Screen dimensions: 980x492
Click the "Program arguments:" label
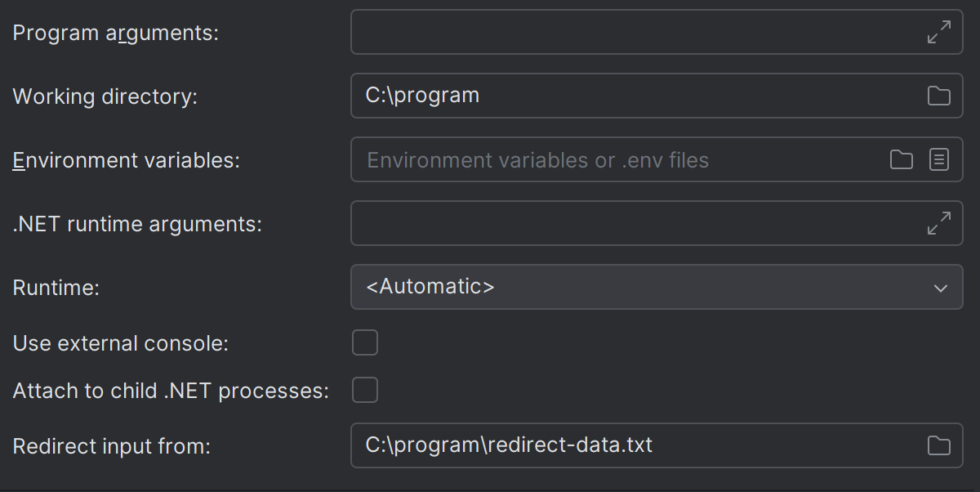pyautogui.click(x=116, y=34)
